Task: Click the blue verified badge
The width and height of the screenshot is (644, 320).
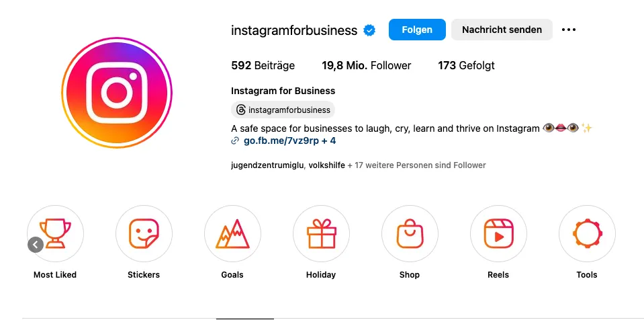Action: [369, 30]
